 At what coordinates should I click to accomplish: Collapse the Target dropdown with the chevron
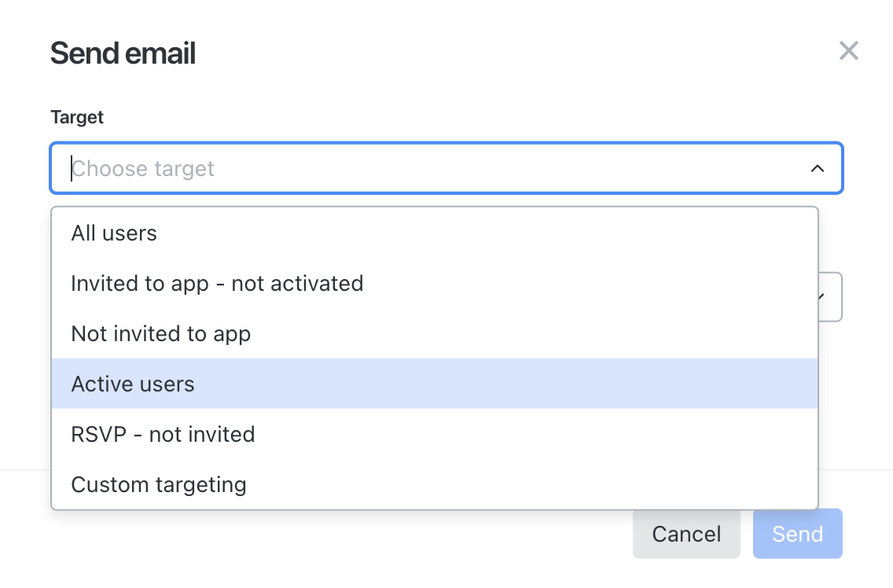point(818,169)
